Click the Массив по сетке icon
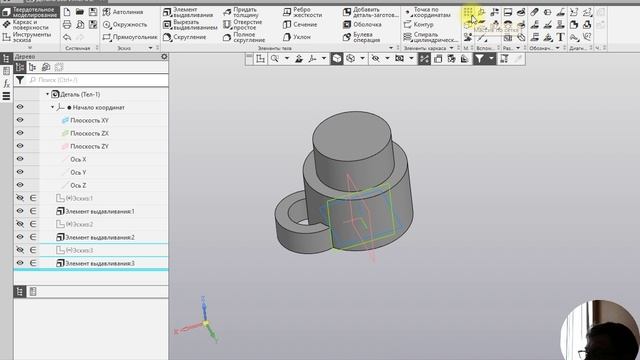This screenshot has height=360, width=640. click(468, 12)
